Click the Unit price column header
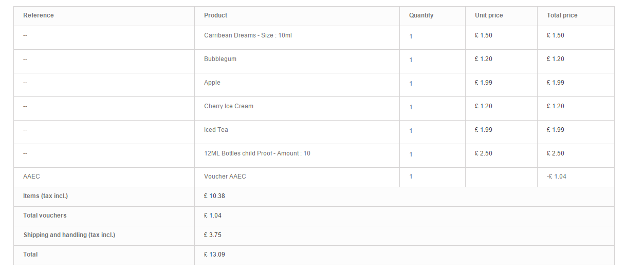The image size is (644, 275). coord(489,15)
